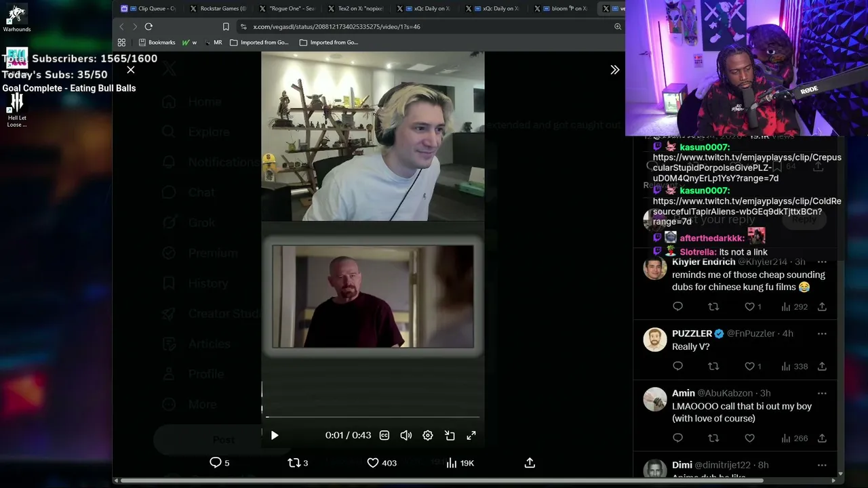Open Amin's profile avatar
This screenshot has width=868, height=488.
pos(655,399)
